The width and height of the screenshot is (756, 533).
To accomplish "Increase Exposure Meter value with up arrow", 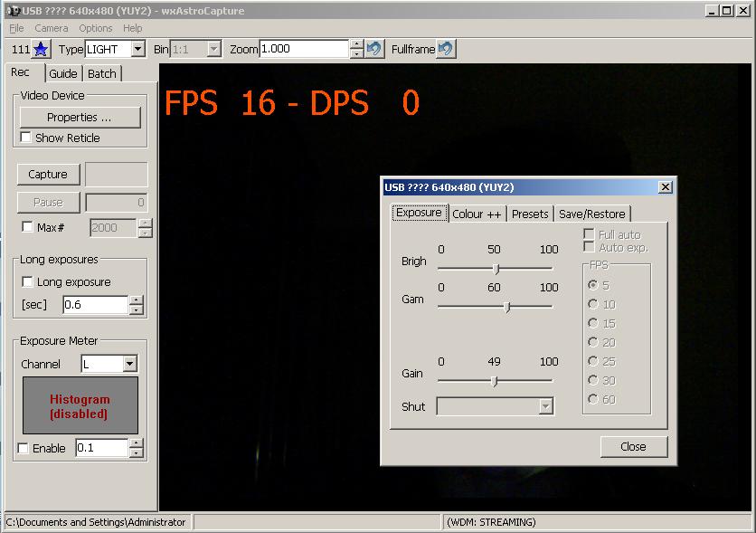I will point(137,443).
